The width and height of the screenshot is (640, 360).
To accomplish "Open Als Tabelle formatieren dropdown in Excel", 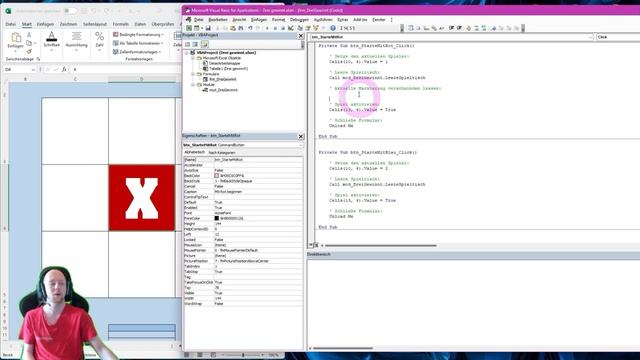I will click(138, 43).
